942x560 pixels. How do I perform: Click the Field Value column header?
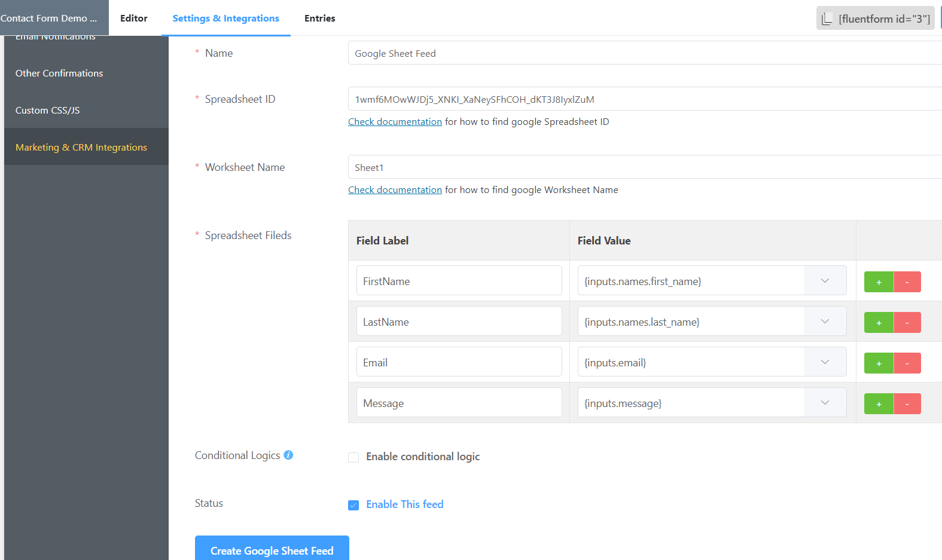(604, 241)
